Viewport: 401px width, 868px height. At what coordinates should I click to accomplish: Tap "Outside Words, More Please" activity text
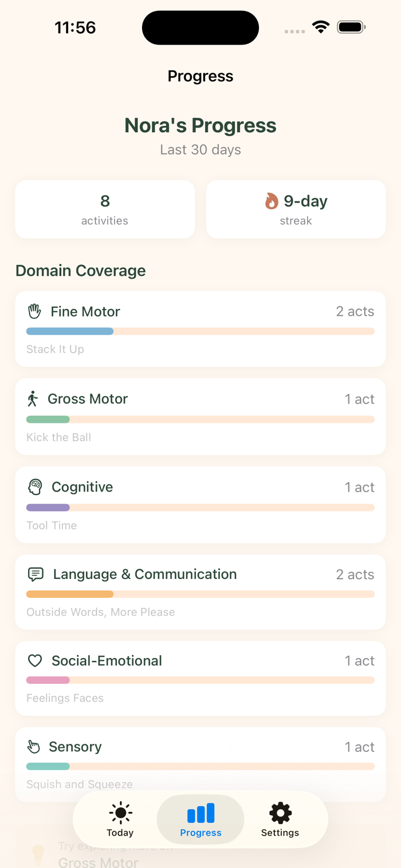coord(101,612)
